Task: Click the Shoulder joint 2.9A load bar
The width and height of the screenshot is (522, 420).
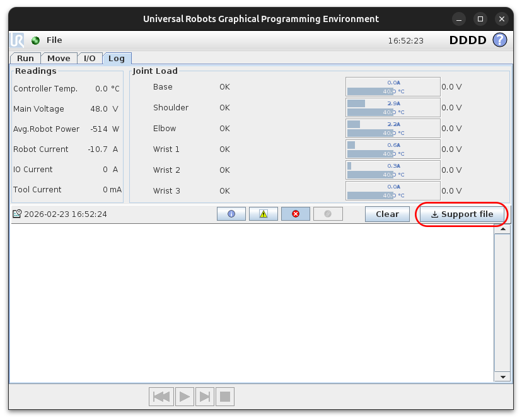Action: pos(393,108)
